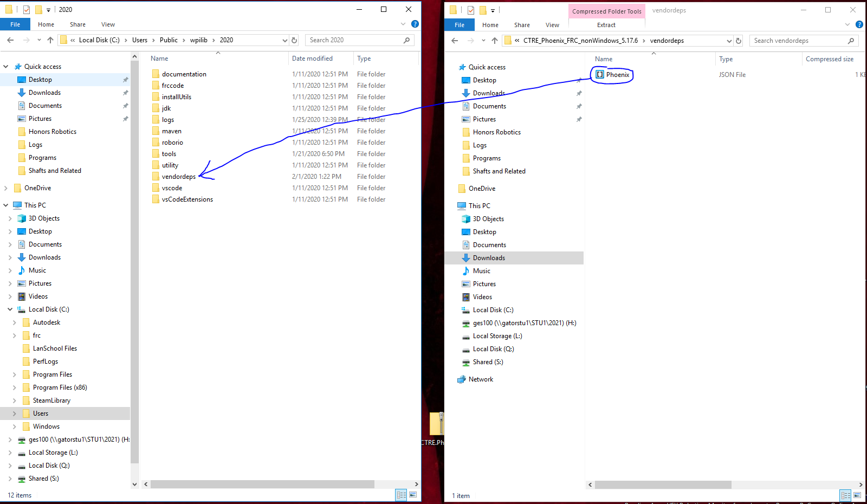Switch to details view in 2020 window
867x504 pixels.
(402, 495)
